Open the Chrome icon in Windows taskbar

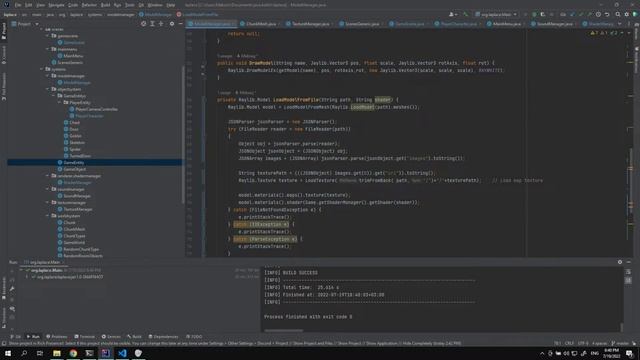click(x=73, y=353)
